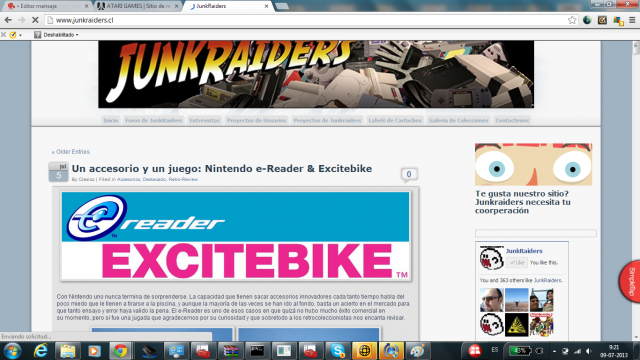Open a new tab in Chrome
The image size is (640, 360).
(282, 6)
